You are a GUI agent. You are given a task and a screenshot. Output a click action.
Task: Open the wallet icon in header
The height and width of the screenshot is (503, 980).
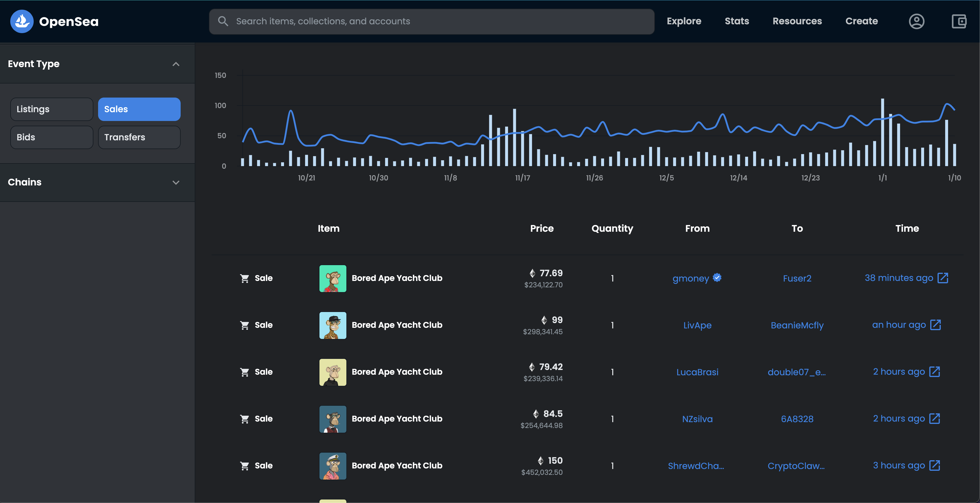[x=959, y=21]
